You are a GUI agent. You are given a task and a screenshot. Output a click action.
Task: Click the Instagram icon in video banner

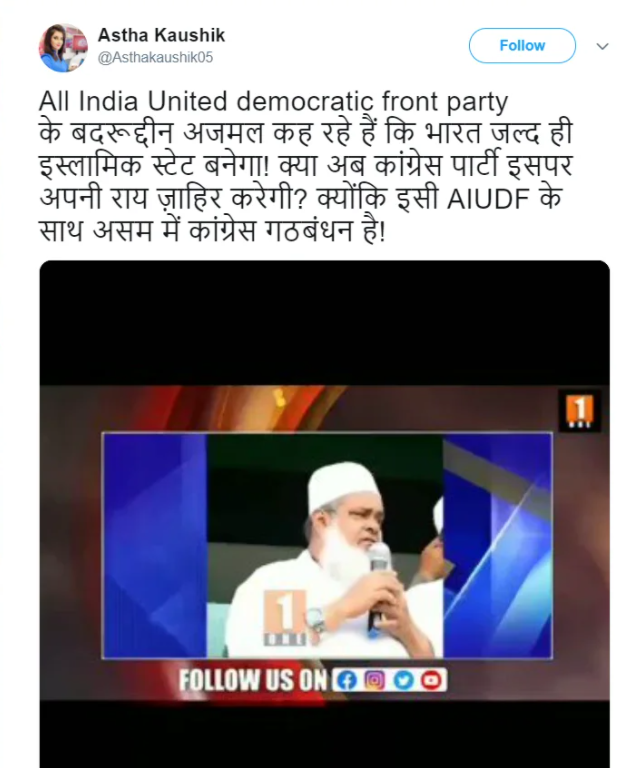coord(375,680)
